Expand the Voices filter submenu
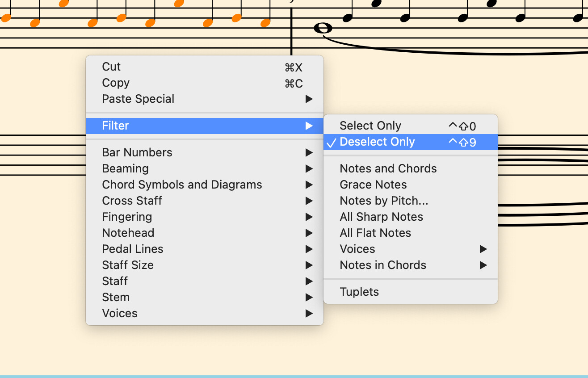588x378 pixels. pos(411,249)
